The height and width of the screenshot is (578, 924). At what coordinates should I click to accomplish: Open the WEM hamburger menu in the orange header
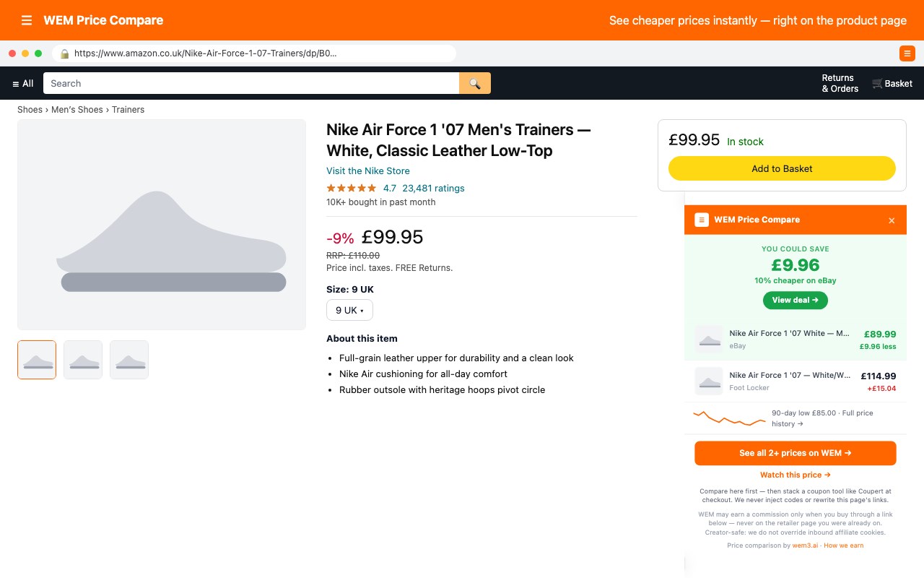pyautogui.click(x=27, y=20)
